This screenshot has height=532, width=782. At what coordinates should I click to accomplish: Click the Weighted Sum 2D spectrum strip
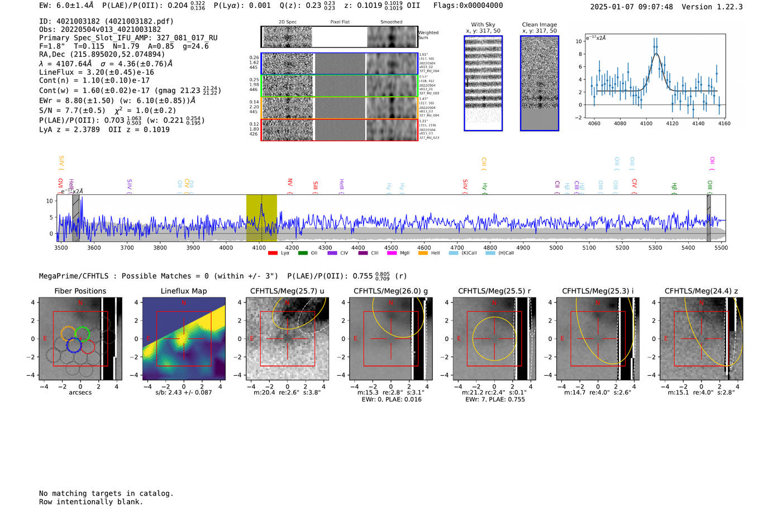(339, 37)
